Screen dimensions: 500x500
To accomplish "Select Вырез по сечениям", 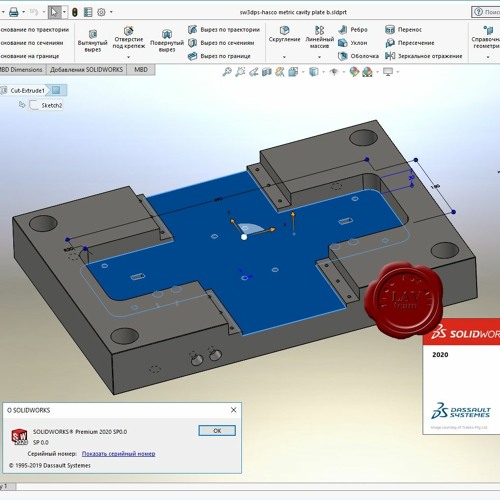I will click(221, 43).
